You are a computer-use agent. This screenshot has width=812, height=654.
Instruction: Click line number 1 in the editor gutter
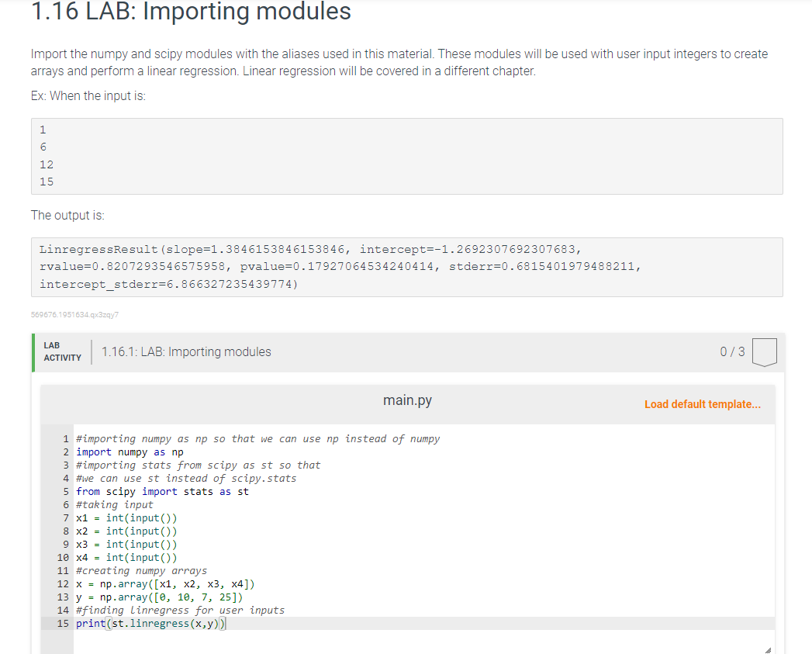[x=65, y=438]
